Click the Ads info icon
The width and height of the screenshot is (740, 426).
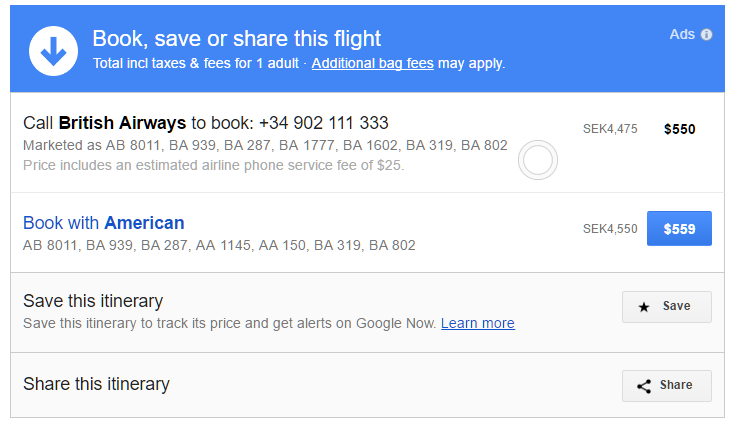[706, 35]
